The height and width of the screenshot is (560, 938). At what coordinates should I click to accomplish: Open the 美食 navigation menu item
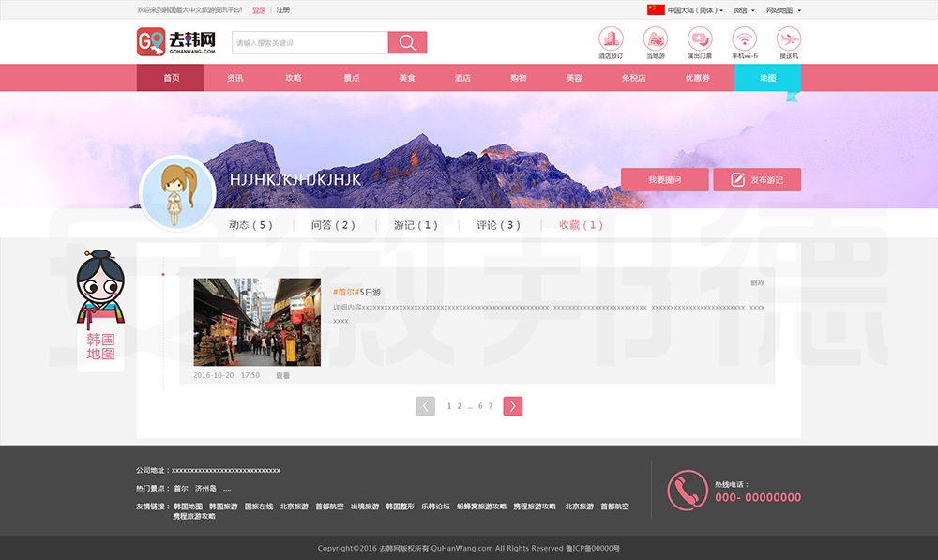coord(406,78)
